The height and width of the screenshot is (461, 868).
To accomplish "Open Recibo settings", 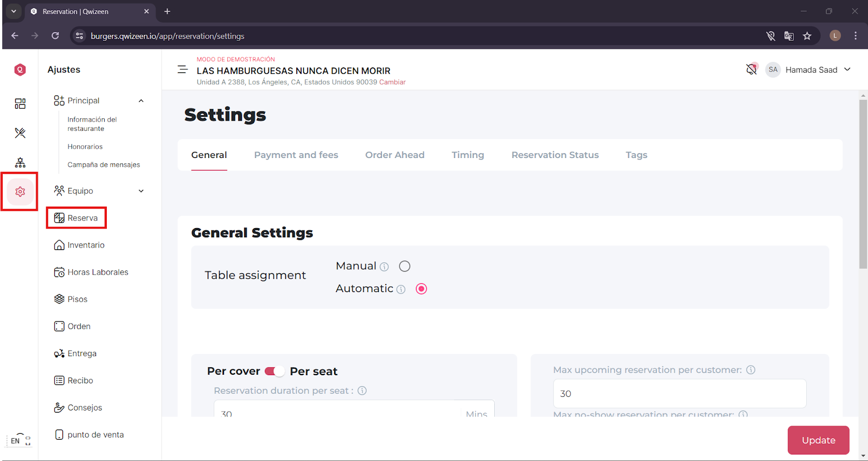I will click(73, 381).
